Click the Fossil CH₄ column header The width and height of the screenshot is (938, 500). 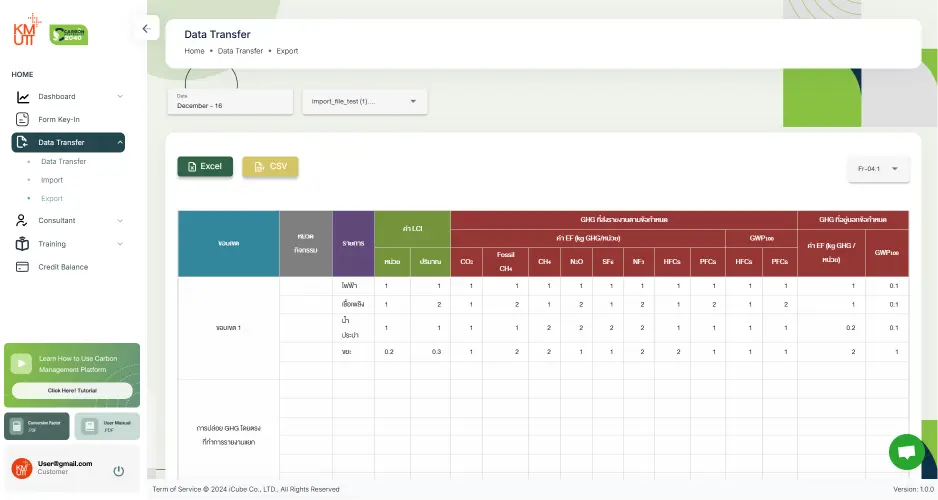point(505,262)
